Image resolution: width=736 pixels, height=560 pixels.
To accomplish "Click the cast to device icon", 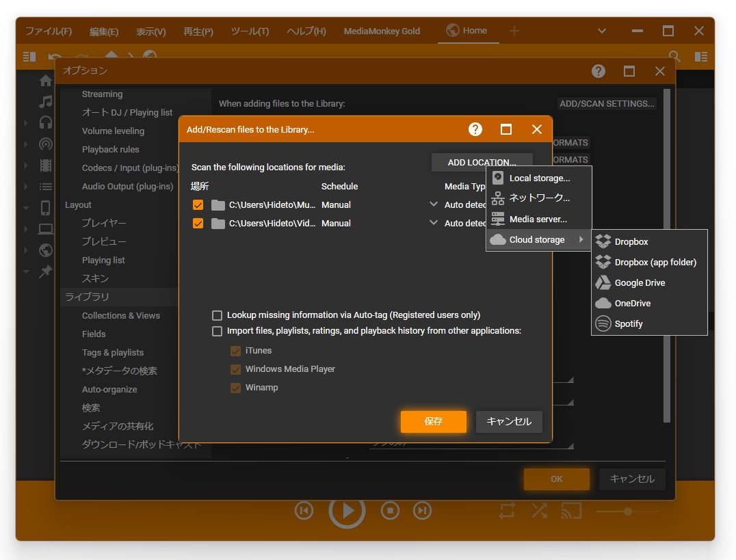I will tap(571, 510).
